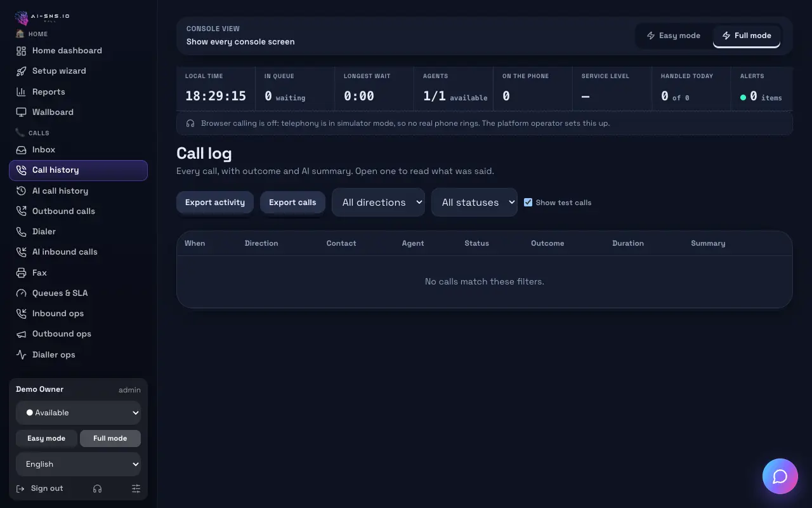Click the AI inbound calls icon

coord(21,252)
